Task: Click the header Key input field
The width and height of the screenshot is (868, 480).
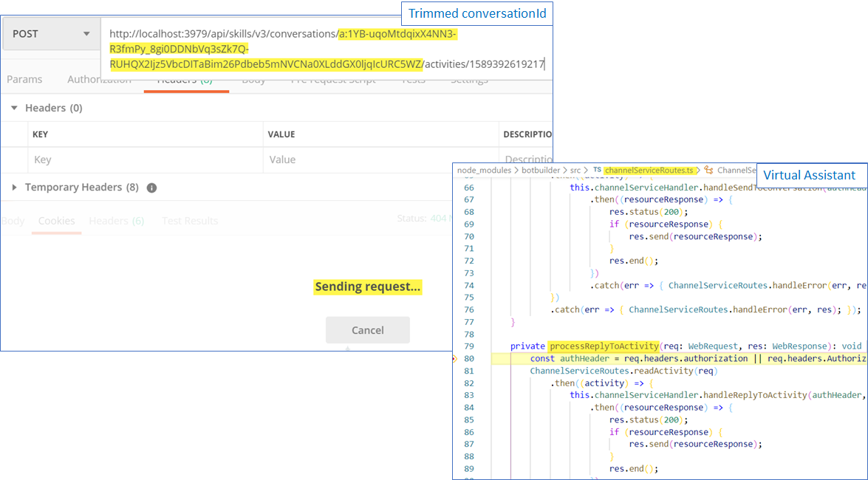Action: (x=146, y=160)
